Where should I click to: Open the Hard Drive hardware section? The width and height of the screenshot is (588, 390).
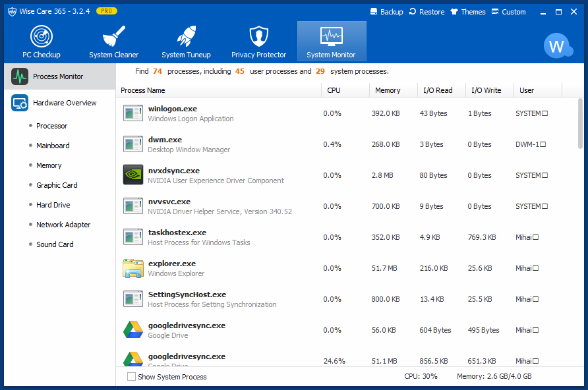pyautogui.click(x=53, y=205)
